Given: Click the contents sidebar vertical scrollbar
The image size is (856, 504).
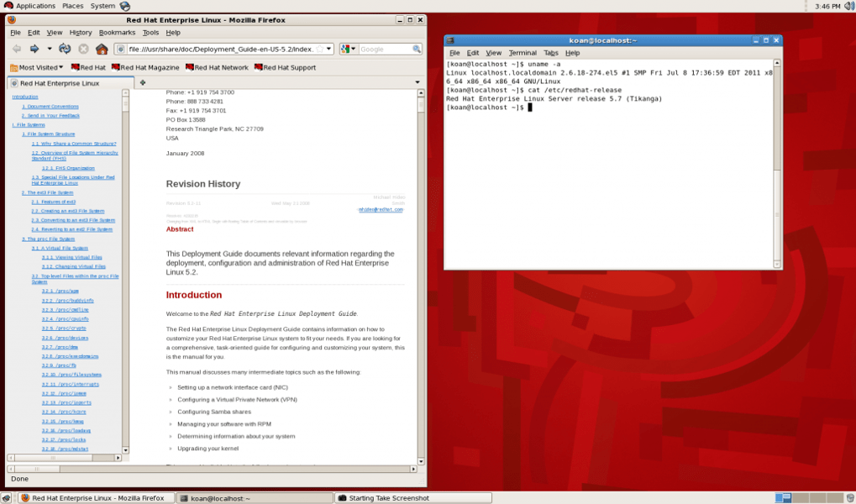Looking at the screenshot, I should coord(125,271).
